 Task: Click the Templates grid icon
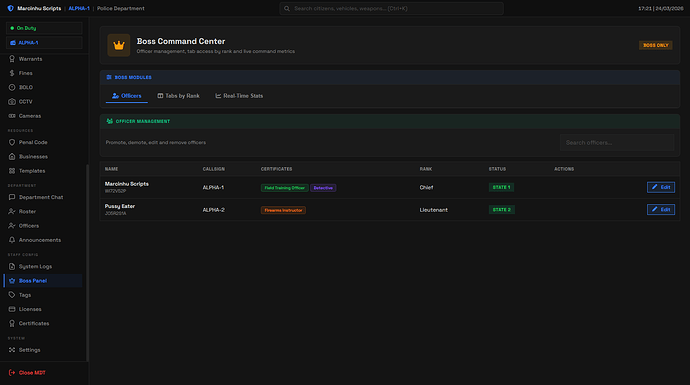pos(12,171)
